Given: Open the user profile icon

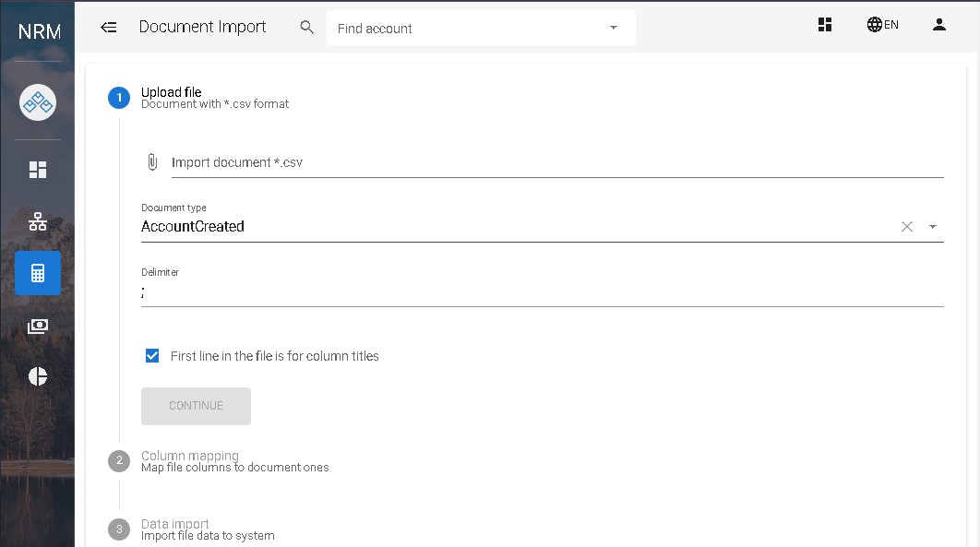Looking at the screenshot, I should point(939,25).
